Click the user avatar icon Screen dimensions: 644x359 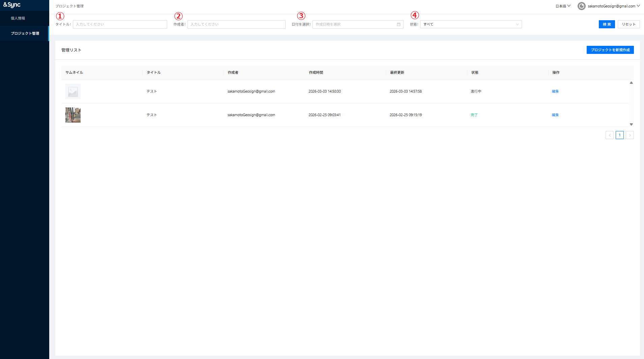581,6
